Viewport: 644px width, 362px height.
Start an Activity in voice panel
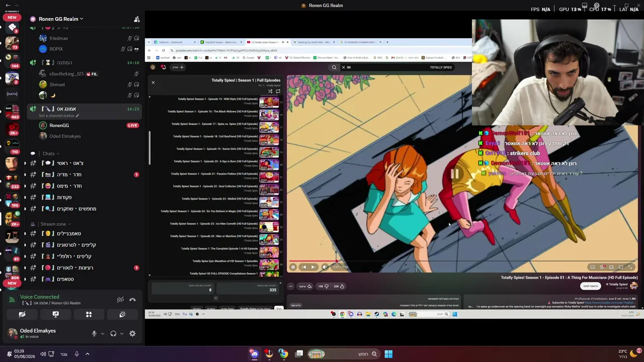pos(89,314)
